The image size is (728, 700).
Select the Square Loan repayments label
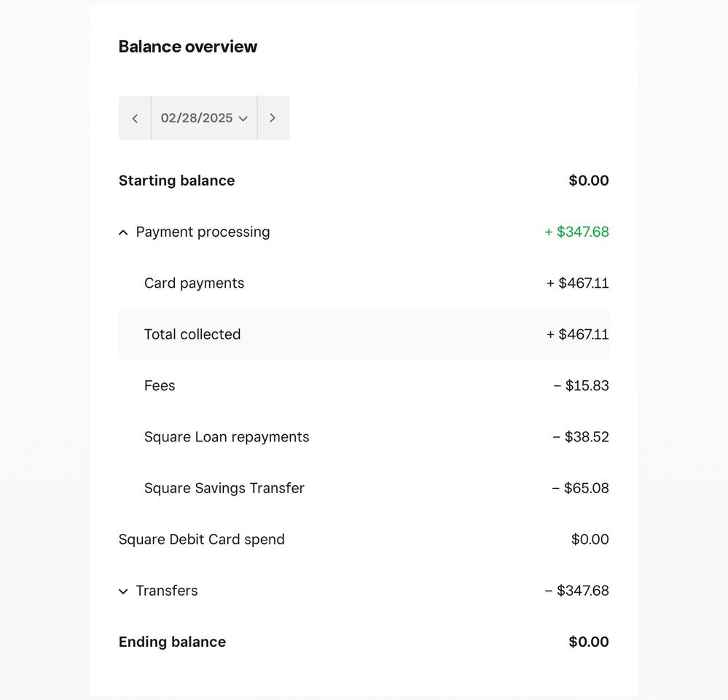coord(227,437)
